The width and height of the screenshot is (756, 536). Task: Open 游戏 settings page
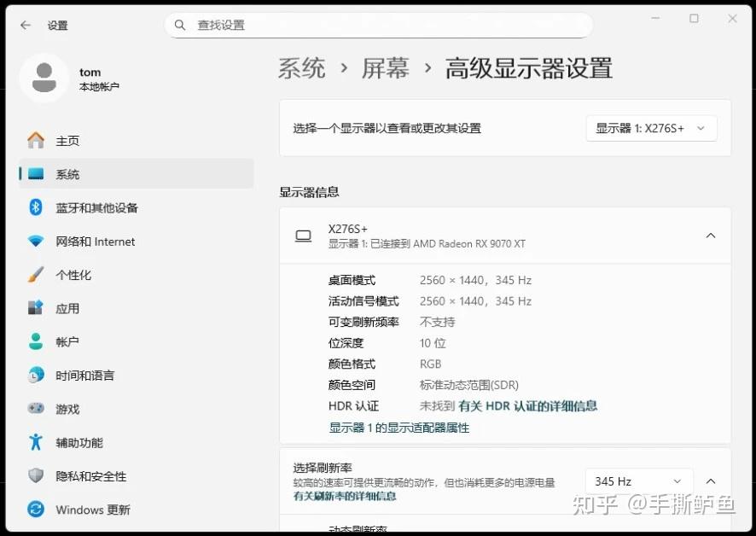click(x=137, y=409)
